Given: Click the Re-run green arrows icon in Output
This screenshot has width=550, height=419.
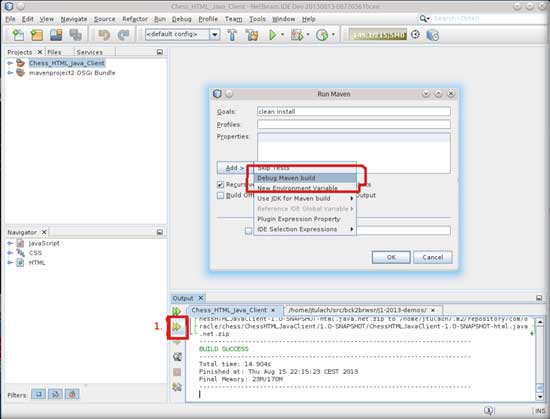Looking at the screenshot, I should click(176, 311).
